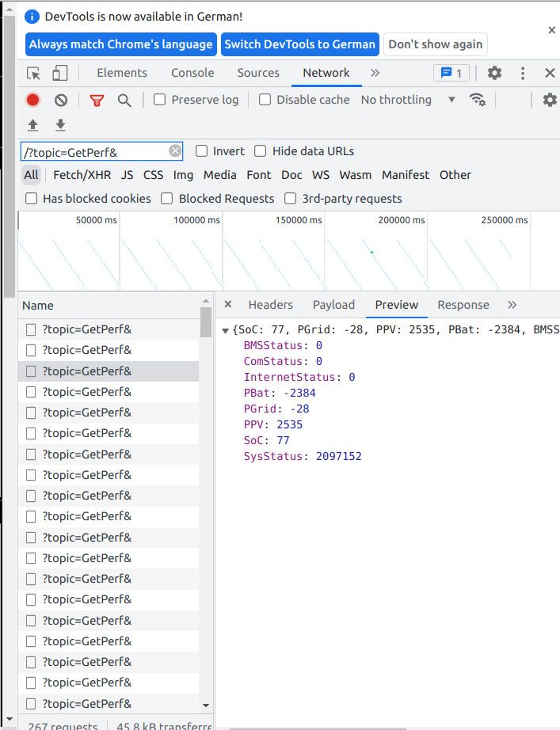This screenshot has width=560, height=730.
Task: Click the PBat value -2384
Action: coord(299,393)
